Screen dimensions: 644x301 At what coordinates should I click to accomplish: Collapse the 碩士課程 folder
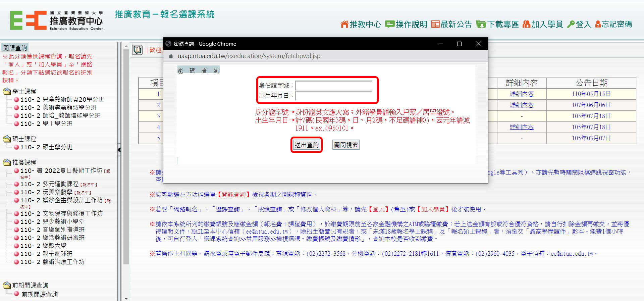(x=7, y=139)
